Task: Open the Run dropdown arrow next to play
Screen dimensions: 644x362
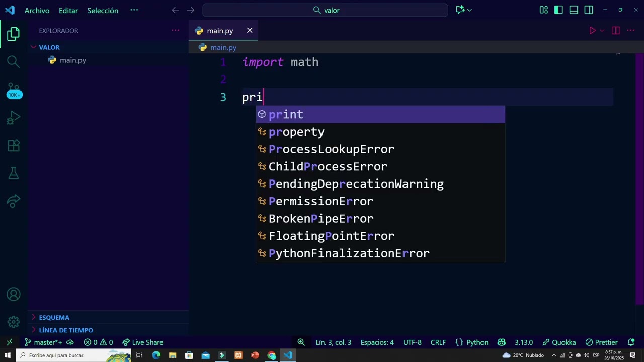Action: tap(602, 31)
